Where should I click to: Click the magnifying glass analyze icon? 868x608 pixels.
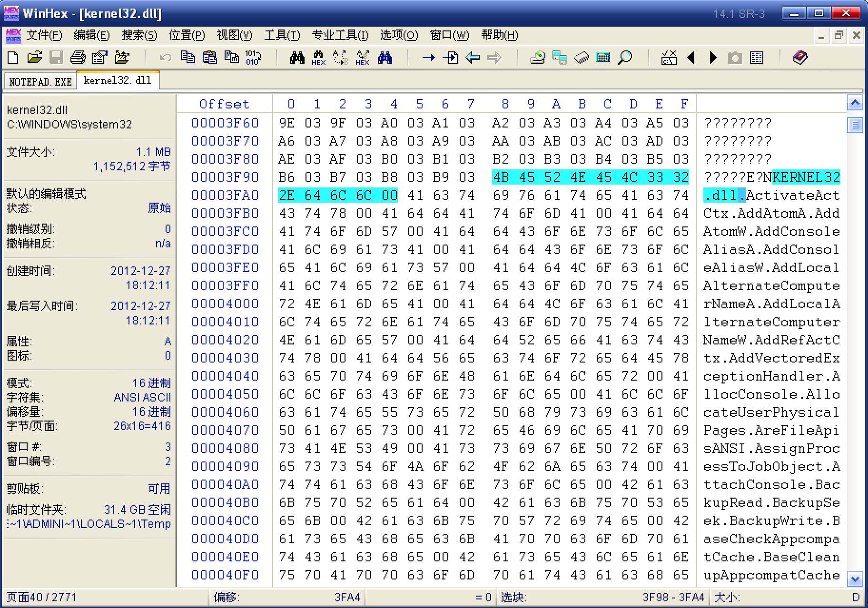[x=625, y=58]
